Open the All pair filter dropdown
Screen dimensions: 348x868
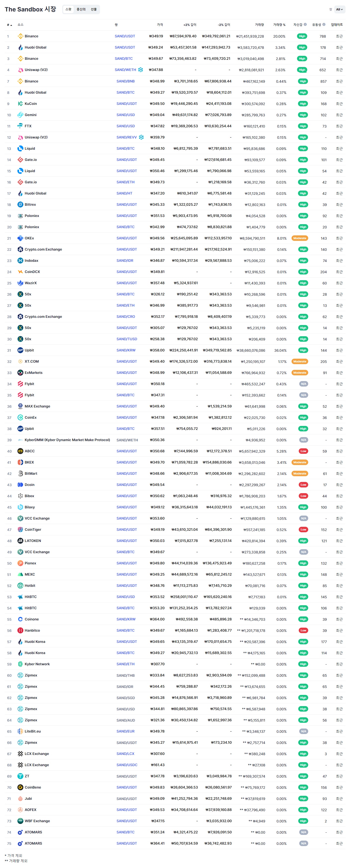click(x=339, y=9)
